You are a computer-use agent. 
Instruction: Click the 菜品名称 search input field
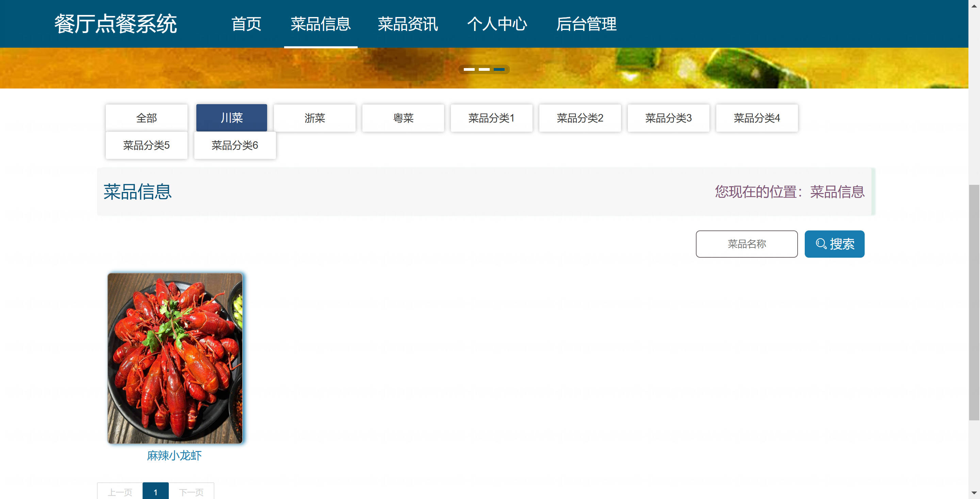coord(747,244)
